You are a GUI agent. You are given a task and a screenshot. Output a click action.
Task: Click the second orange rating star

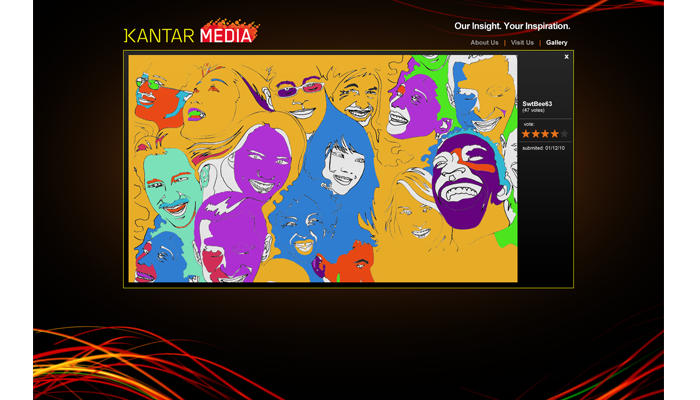point(535,134)
